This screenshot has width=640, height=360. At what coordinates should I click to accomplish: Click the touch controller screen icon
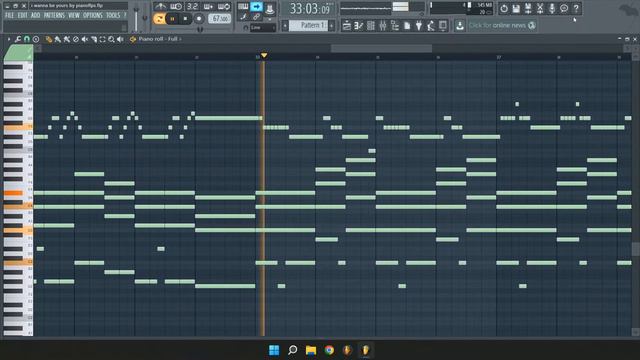click(x=443, y=26)
